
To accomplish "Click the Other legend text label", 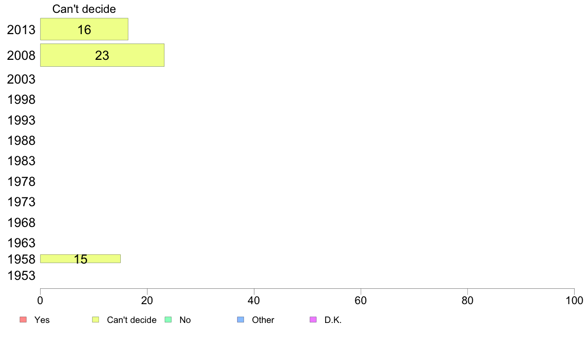I will (x=263, y=320).
